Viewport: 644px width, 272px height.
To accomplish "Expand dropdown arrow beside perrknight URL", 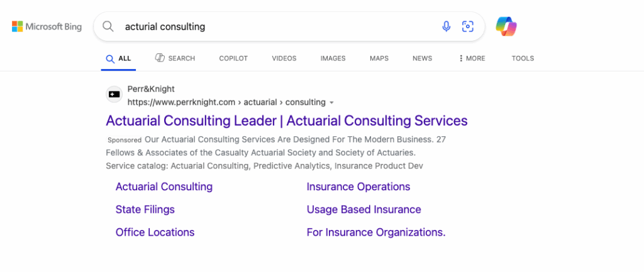I will click(x=332, y=102).
